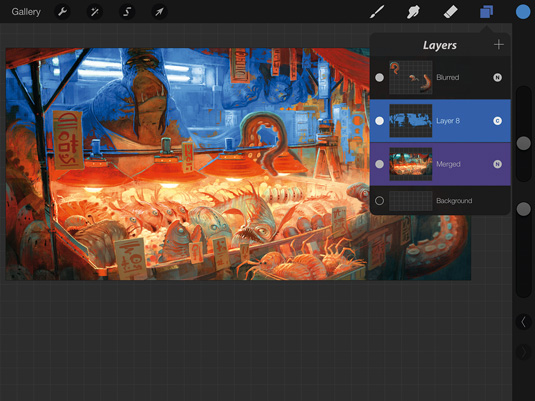Open the color picker blue circle
The image size is (535, 401).
523,12
